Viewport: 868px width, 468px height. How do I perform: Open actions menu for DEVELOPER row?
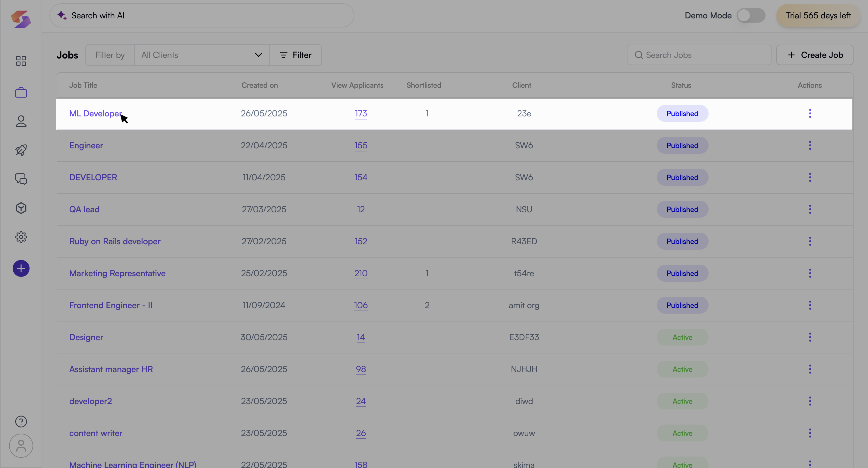(810, 177)
